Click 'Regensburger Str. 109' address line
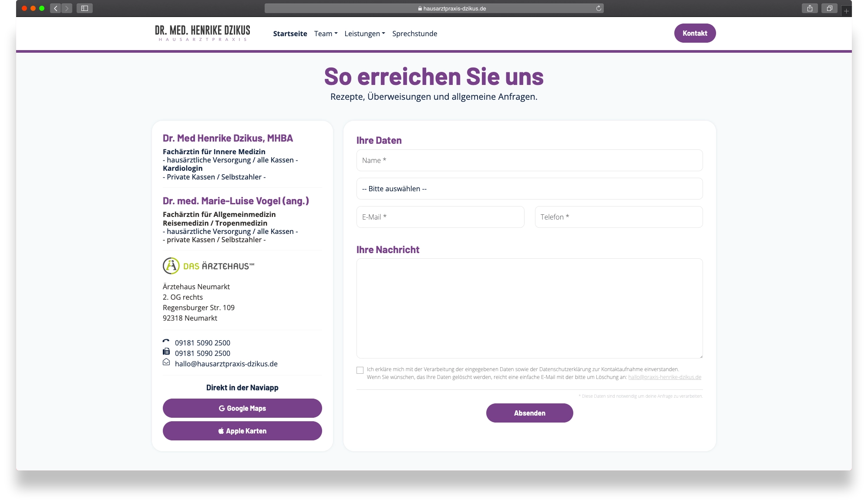 tap(198, 308)
